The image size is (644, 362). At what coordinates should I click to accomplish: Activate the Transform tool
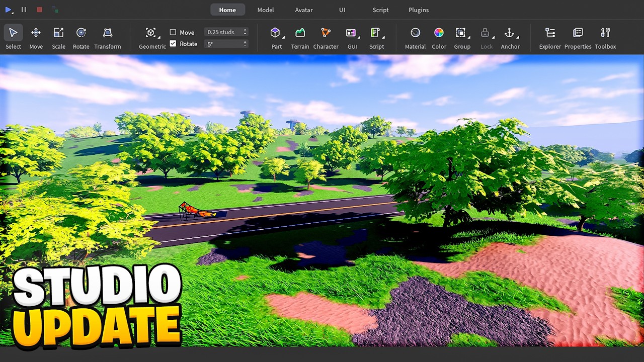[108, 38]
